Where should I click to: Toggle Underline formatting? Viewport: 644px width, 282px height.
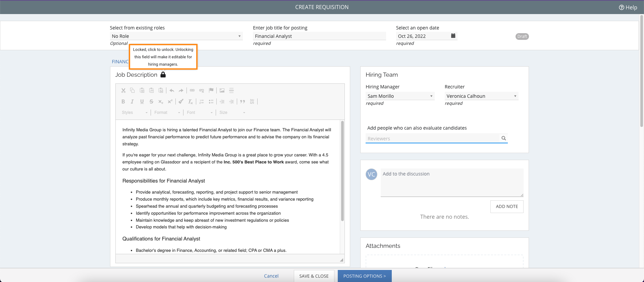(x=142, y=101)
